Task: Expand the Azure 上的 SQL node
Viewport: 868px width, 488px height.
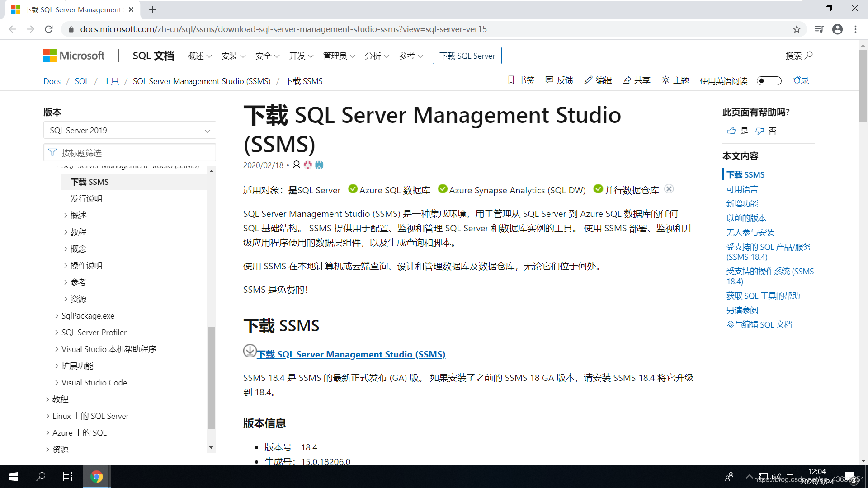Action: tap(47, 433)
